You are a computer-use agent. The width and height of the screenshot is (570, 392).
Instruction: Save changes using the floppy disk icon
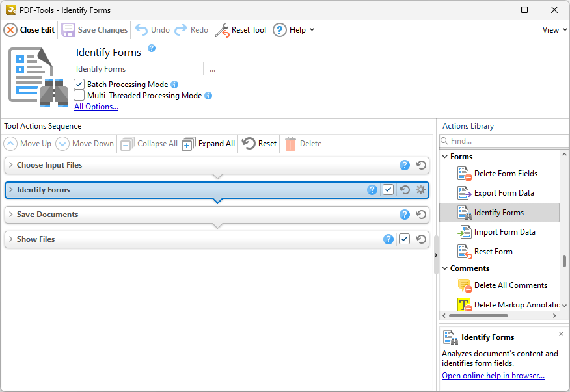[x=68, y=30]
